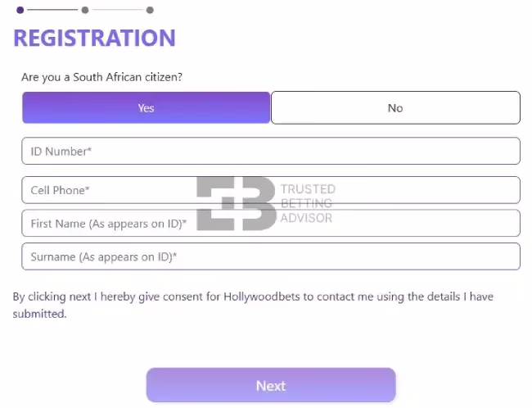532x408 pixels.
Task: Choose No for South African citizen
Action: [395, 108]
